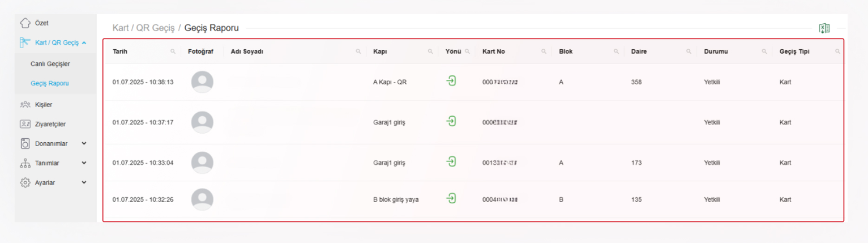Click entry direction icon in 10:37:17 row
Viewport: 868px width, 243px height.
(x=451, y=121)
